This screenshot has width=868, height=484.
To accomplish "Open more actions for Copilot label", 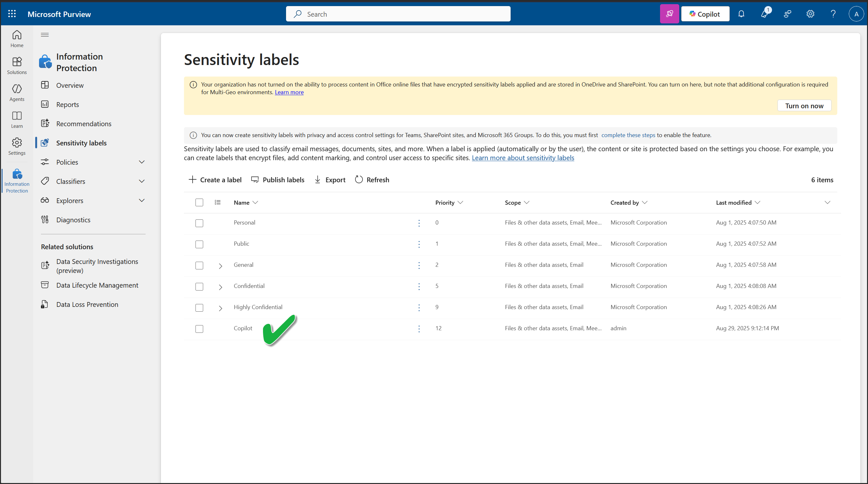I will tap(419, 329).
